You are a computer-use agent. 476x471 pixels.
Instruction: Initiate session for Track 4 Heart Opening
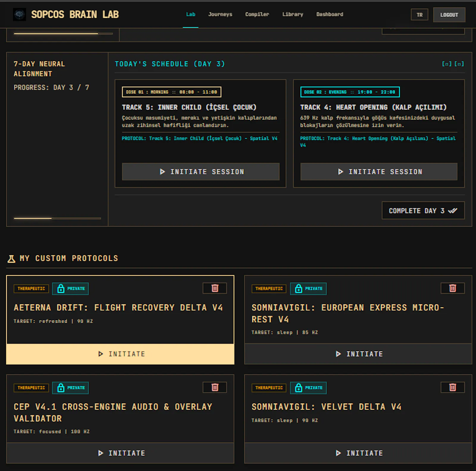pyautogui.click(x=379, y=171)
